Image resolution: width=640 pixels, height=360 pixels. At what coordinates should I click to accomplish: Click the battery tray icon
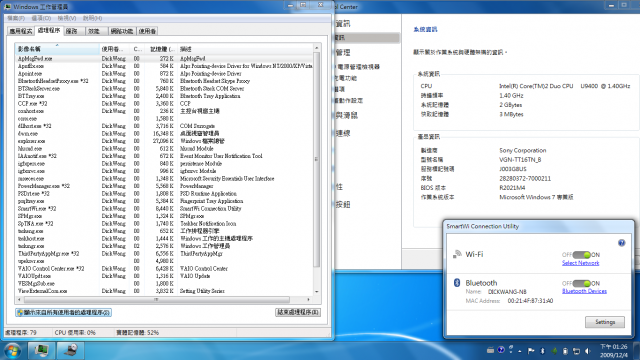[565, 351]
